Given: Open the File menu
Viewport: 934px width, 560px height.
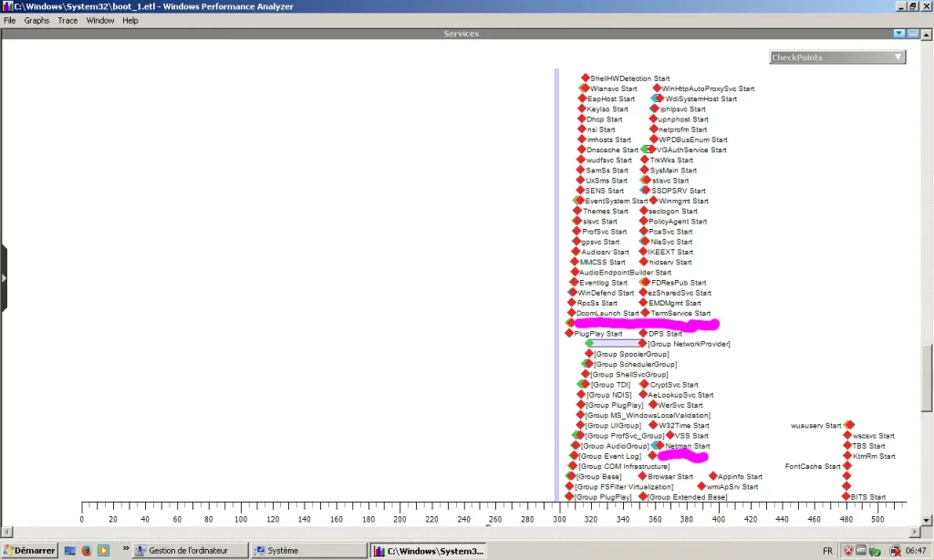Looking at the screenshot, I should (x=9, y=20).
